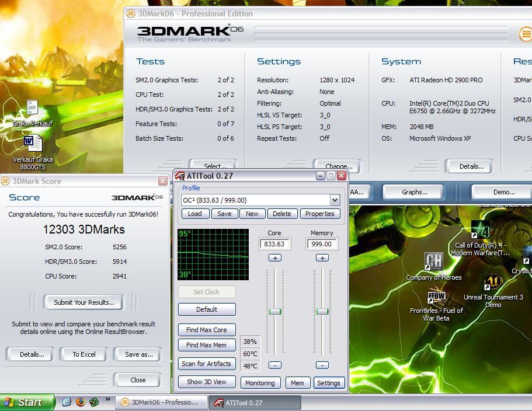532x411 pixels.
Task: Open the ATITool profile dropdown arrow
Action: [335, 200]
